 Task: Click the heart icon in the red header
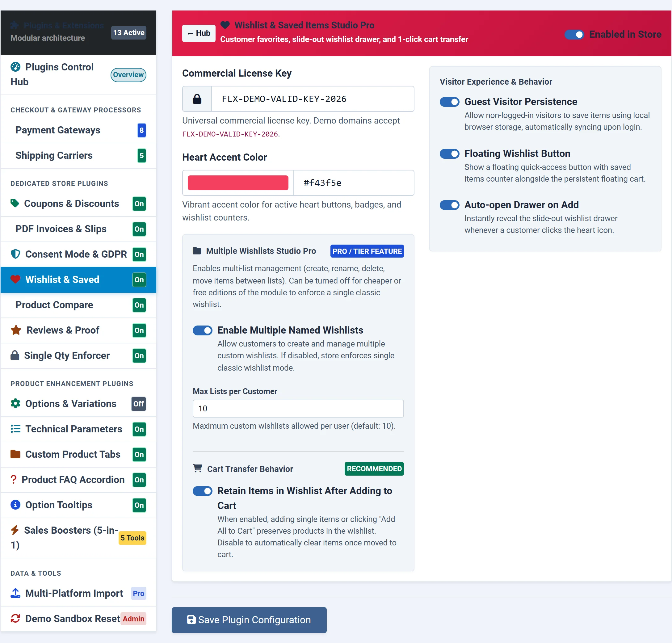click(x=225, y=25)
